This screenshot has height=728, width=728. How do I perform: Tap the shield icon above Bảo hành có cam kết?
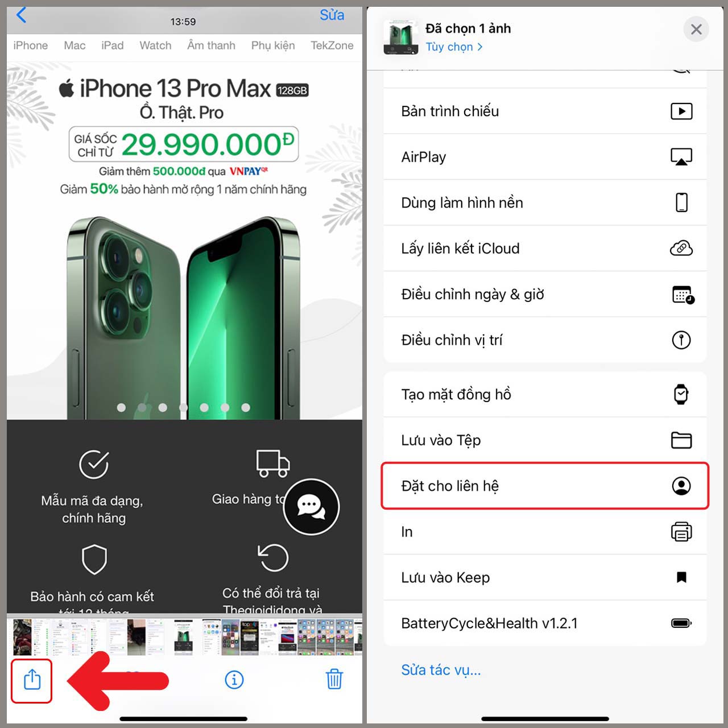pos(94,560)
